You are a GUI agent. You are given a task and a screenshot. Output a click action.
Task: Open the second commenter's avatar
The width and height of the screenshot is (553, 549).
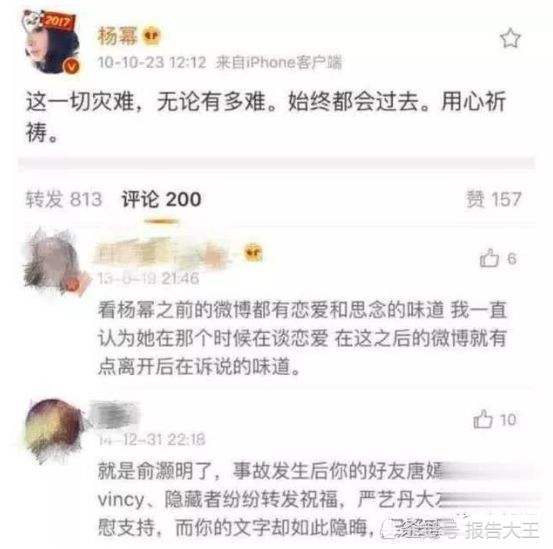(54, 429)
